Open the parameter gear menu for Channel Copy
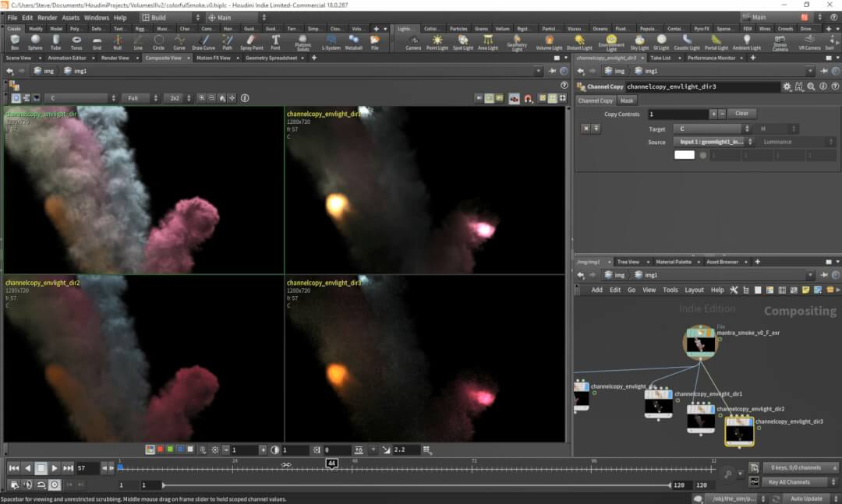The width and height of the screenshot is (842, 504). coord(787,86)
